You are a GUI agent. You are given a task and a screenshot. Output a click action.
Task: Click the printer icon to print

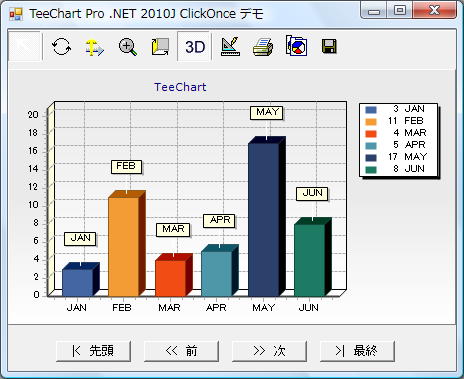pyautogui.click(x=263, y=47)
